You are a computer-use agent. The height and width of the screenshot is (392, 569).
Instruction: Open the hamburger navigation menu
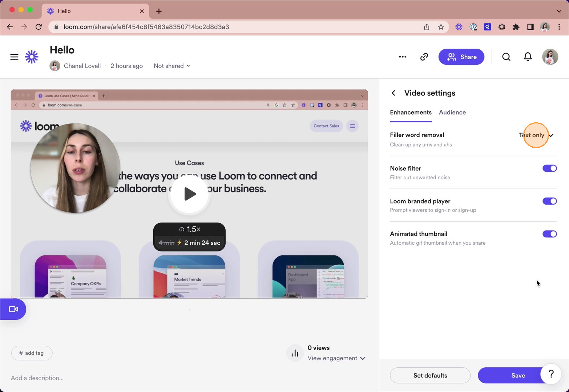pyautogui.click(x=14, y=57)
